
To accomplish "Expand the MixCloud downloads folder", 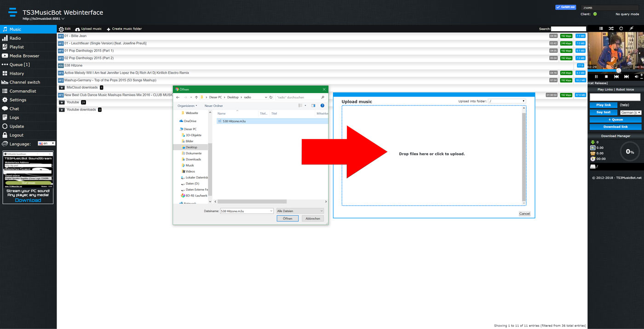I will point(62,87).
